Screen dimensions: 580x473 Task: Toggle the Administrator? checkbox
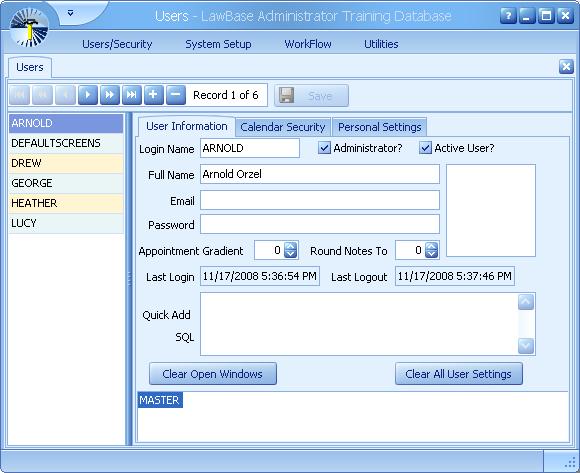[324, 148]
